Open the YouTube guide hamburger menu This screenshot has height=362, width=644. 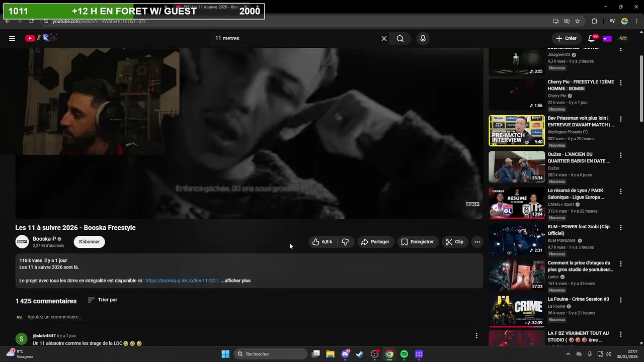click(x=12, y=38)
